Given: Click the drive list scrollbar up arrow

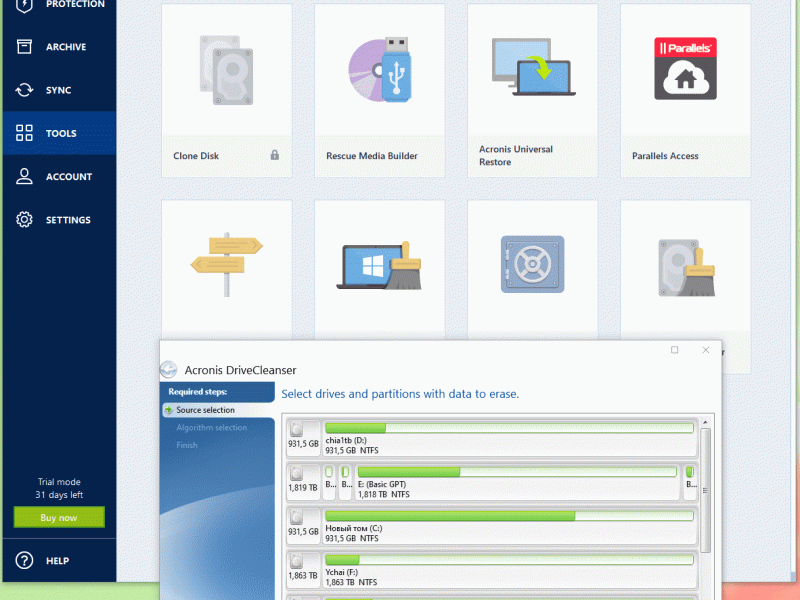Looking at the screenshot, I should tap(706, 422).
